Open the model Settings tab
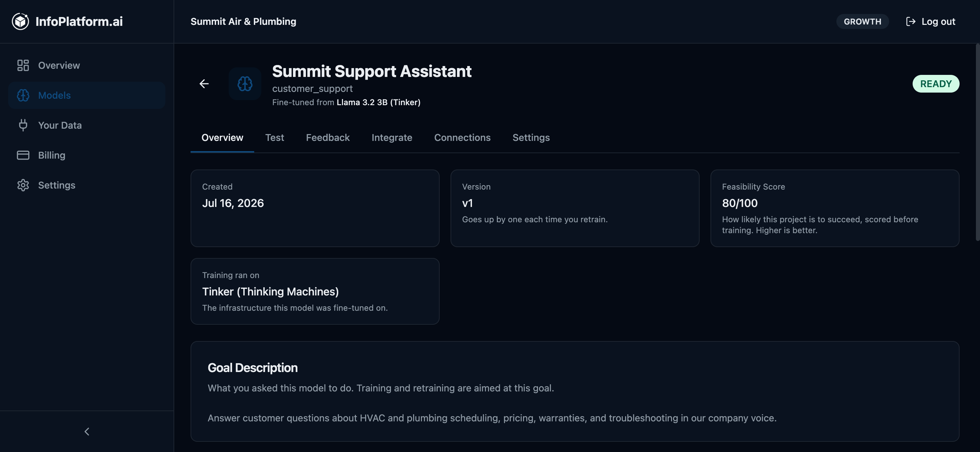 (x=531, y=138)
